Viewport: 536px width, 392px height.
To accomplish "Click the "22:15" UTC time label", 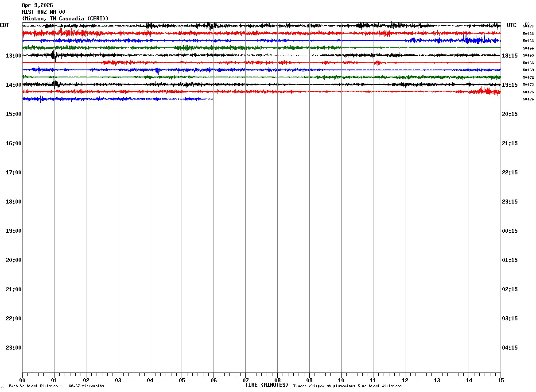I will tap(510, 173).
